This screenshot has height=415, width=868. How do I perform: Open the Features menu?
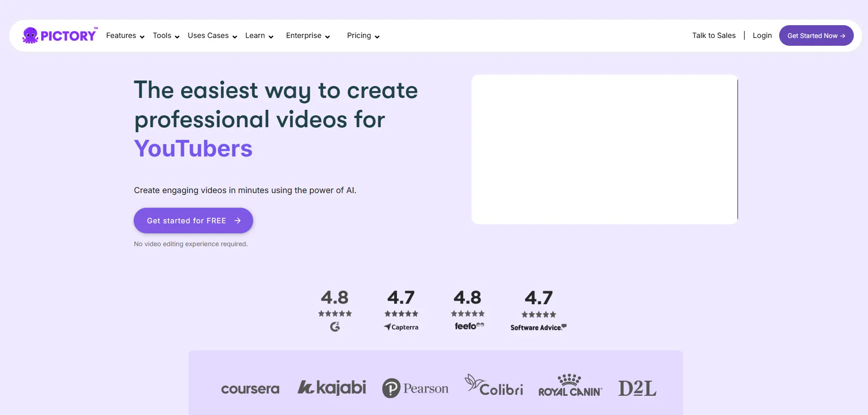(121, 36)
